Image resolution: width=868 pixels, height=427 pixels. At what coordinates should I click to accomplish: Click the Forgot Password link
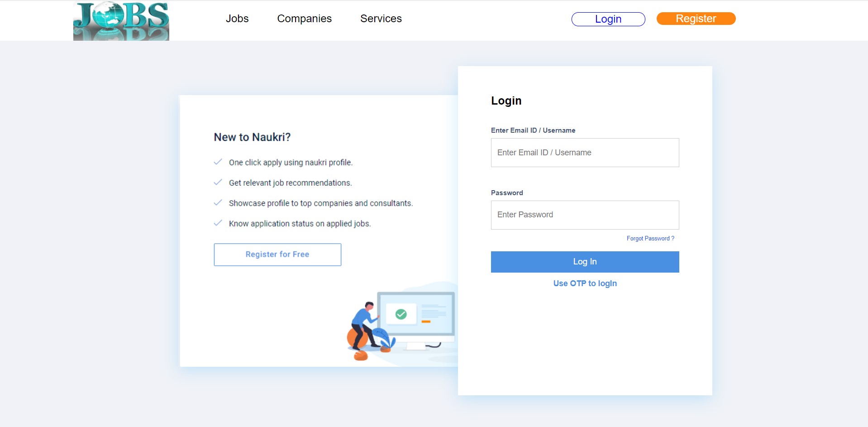650,238
